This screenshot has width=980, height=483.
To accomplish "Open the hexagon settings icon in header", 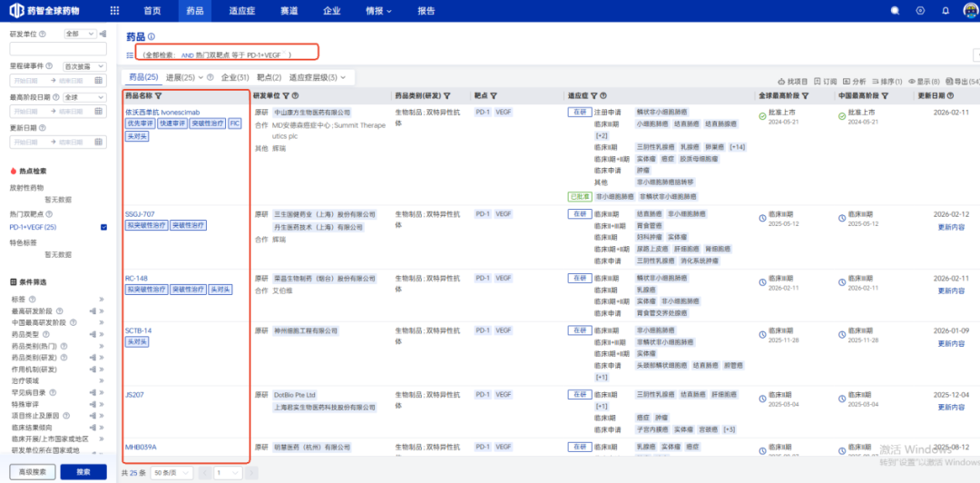I will pyautogui.click(x=920, y=11).
